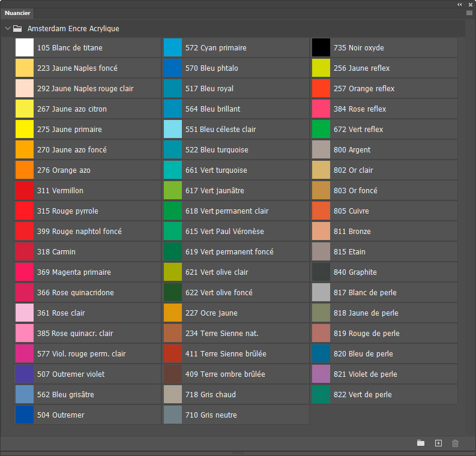Viewport: 476px width, 456px height.
Task: Choose the 710 Gris neutre swatch
Action: click(x=173, y=415)
